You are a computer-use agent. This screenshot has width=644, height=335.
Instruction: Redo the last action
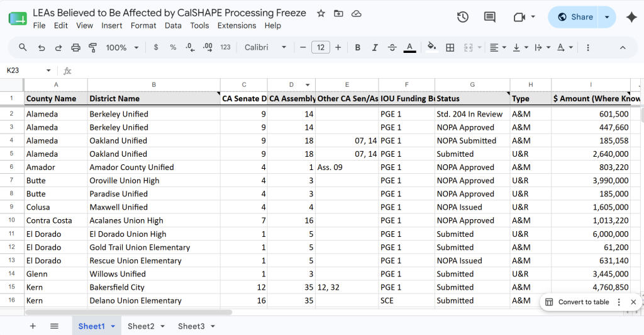pos(58,48)
